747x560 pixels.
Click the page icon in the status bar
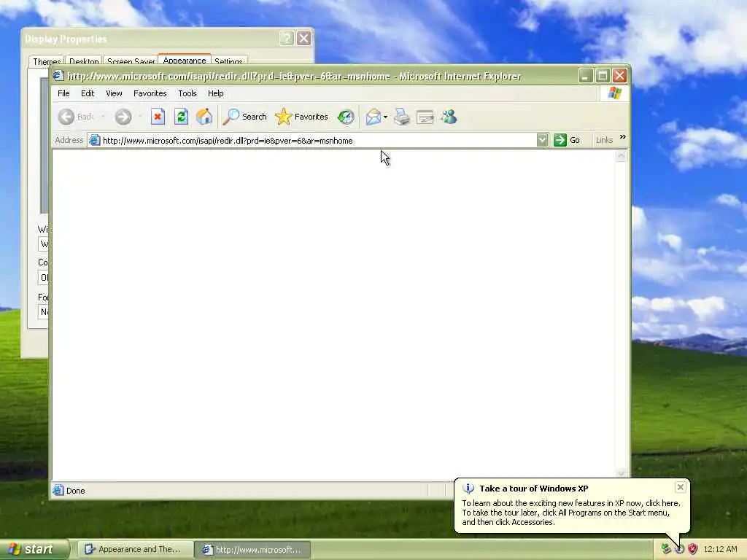[58, 490]
